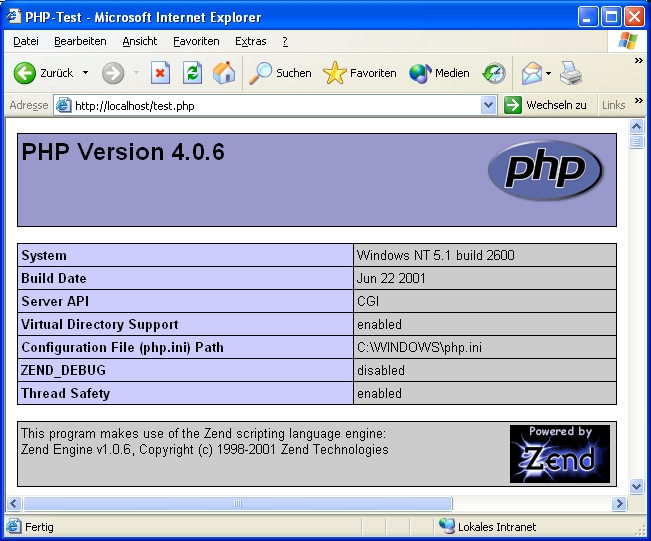Open the Favoriten star toolbar button
Viewport: 651px width, 541px height.
(x=360, y=73)
